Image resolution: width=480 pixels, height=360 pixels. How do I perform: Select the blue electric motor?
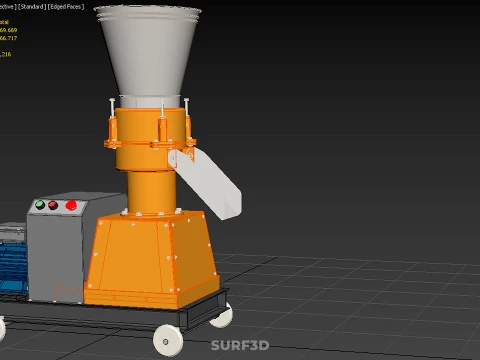[13, 267]
